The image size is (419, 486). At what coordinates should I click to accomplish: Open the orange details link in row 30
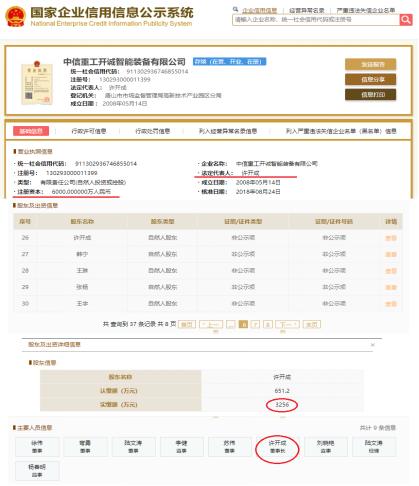391,304
